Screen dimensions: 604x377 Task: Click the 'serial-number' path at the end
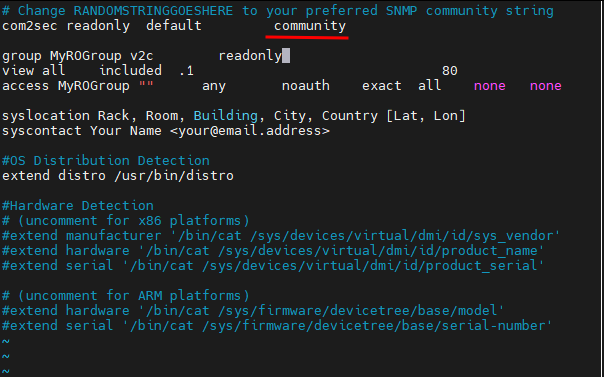(493, 326)
